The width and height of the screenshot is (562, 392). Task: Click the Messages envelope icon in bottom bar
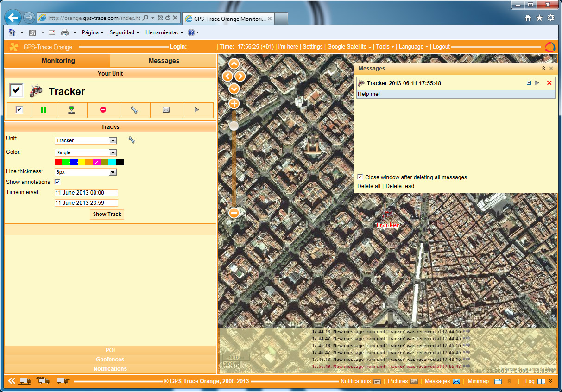456,381
